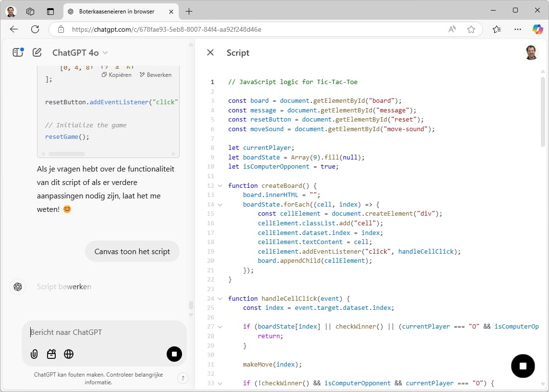Open the tools toolbox icon in composer
The image size is (549, 392).
(x=51, y=354)
